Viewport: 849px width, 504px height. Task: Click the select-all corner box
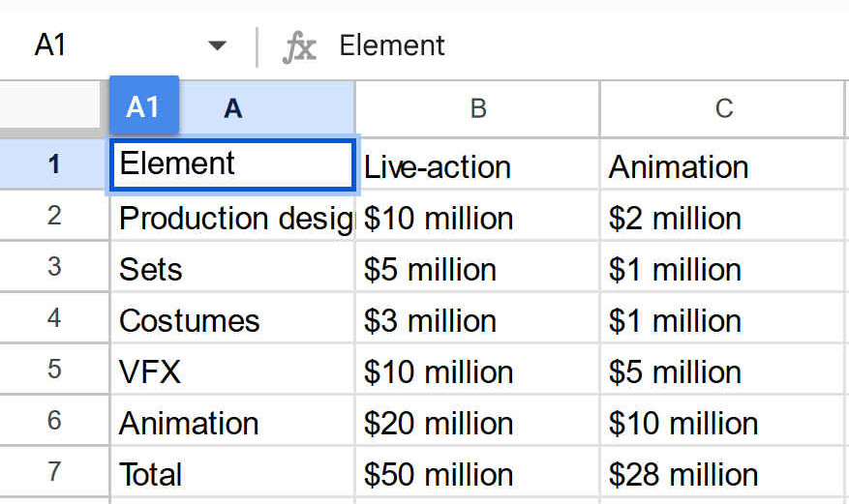(x=53, y=108)
